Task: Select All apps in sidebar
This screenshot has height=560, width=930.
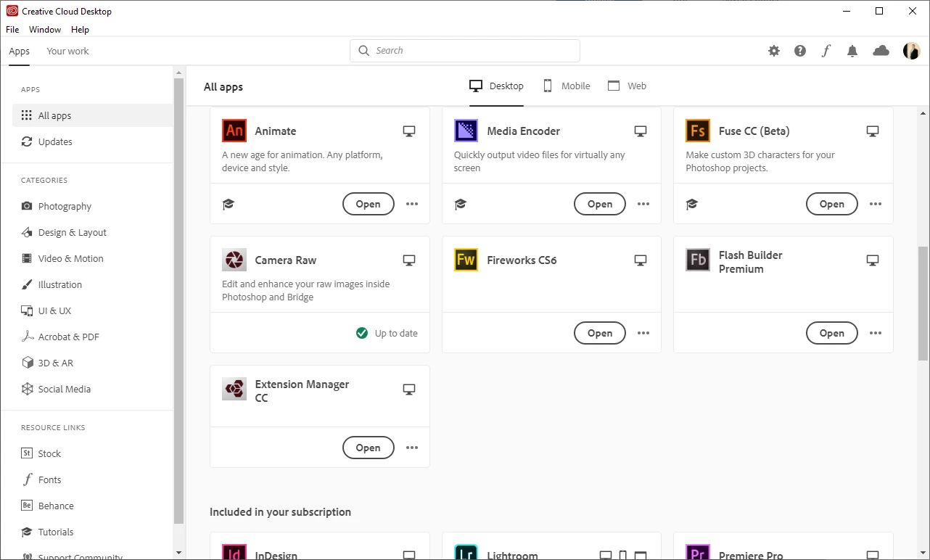Action: coord(92,115)
